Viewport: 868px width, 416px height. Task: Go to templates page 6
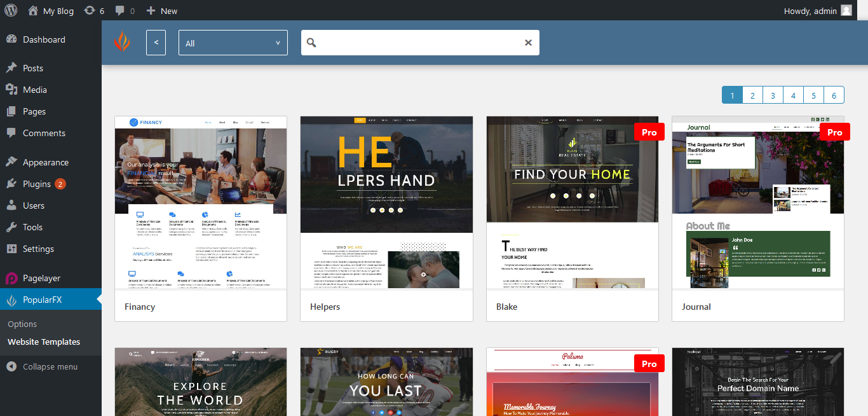(x=834, y=95)
